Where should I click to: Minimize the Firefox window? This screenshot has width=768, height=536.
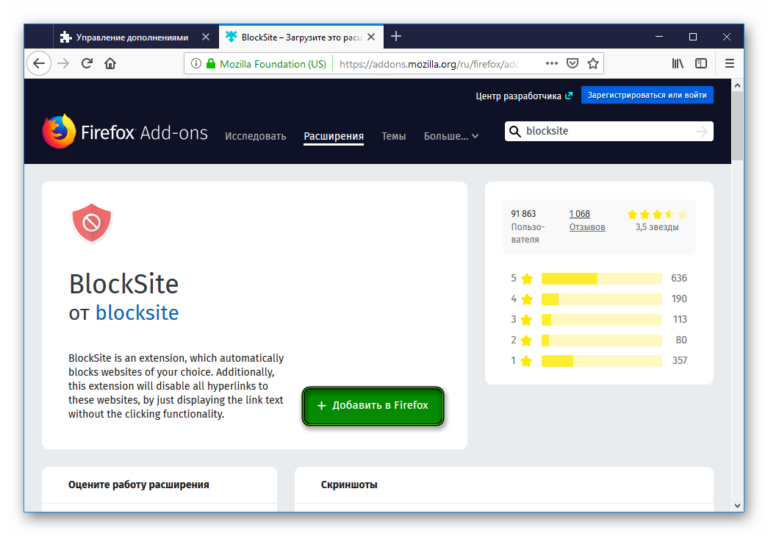(659, 37)
